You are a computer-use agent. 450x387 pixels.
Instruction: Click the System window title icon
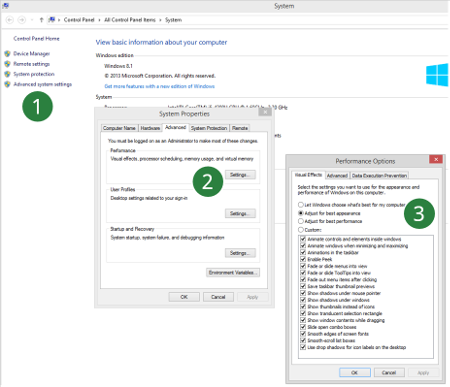5,6
